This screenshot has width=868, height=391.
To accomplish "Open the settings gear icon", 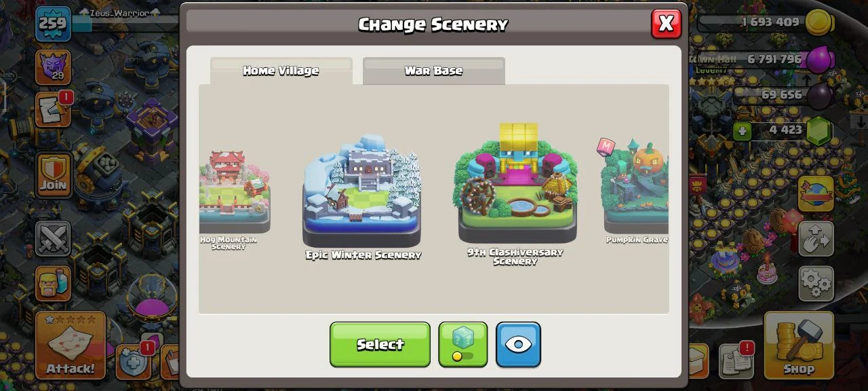I will tap(816, 283).
